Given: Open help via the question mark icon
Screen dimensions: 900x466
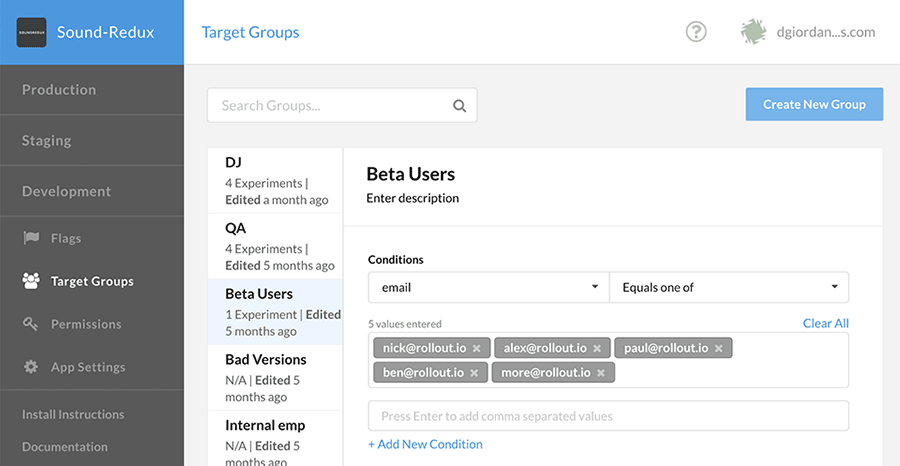Looking at the screenshot, I should coord(696,32).
